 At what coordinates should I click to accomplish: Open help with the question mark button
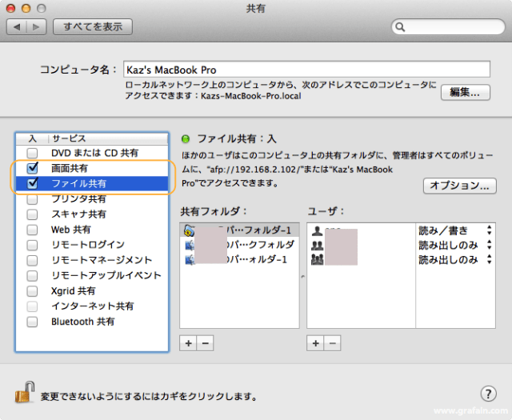pyautogui.click(x=488, y=394)
